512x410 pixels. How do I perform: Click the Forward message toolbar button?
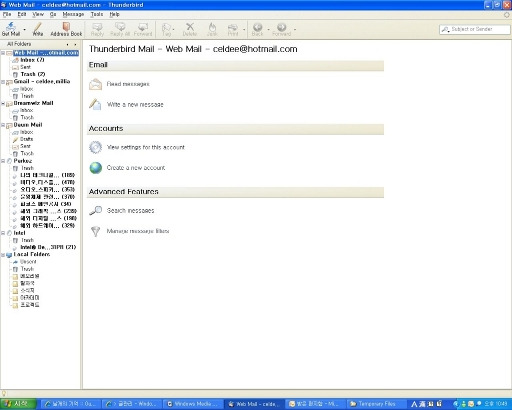pyautogui.click(x=143, y=29)
